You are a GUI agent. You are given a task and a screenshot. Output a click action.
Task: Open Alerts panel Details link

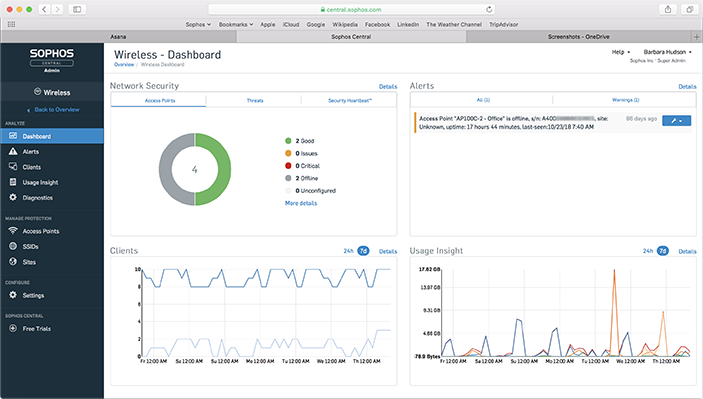[687, 87]
